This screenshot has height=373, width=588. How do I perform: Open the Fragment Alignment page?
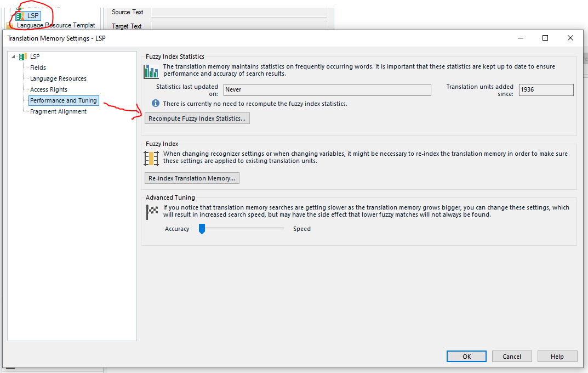coord(58,111)
